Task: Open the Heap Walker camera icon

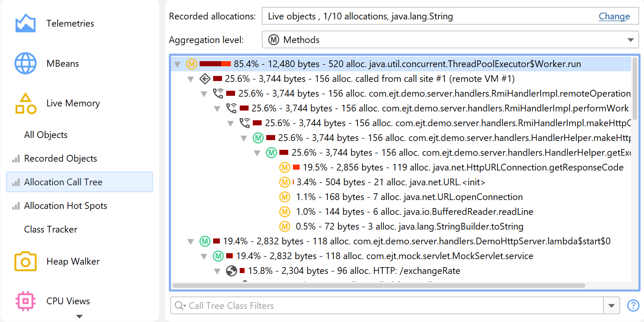Action: (x=25, y=261)
